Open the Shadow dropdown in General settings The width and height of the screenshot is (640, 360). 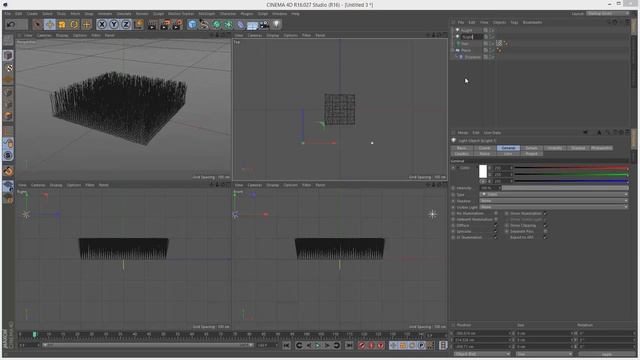point(554,201)
